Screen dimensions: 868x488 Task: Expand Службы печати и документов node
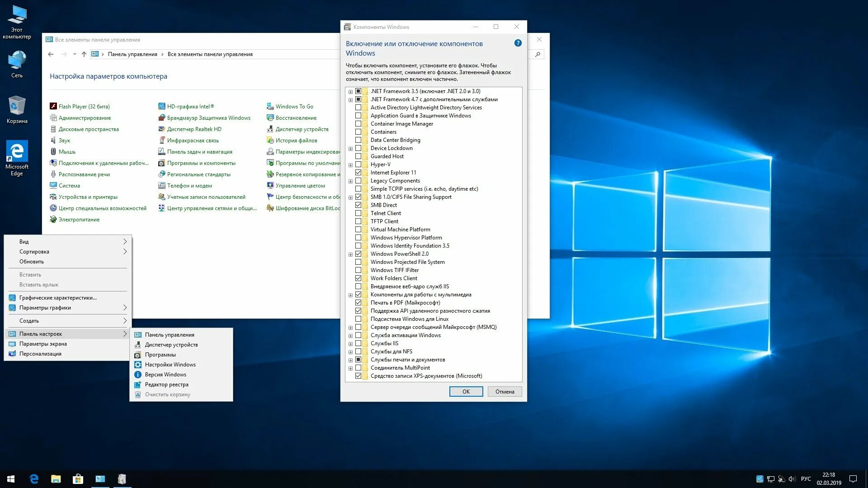(350, 360)
